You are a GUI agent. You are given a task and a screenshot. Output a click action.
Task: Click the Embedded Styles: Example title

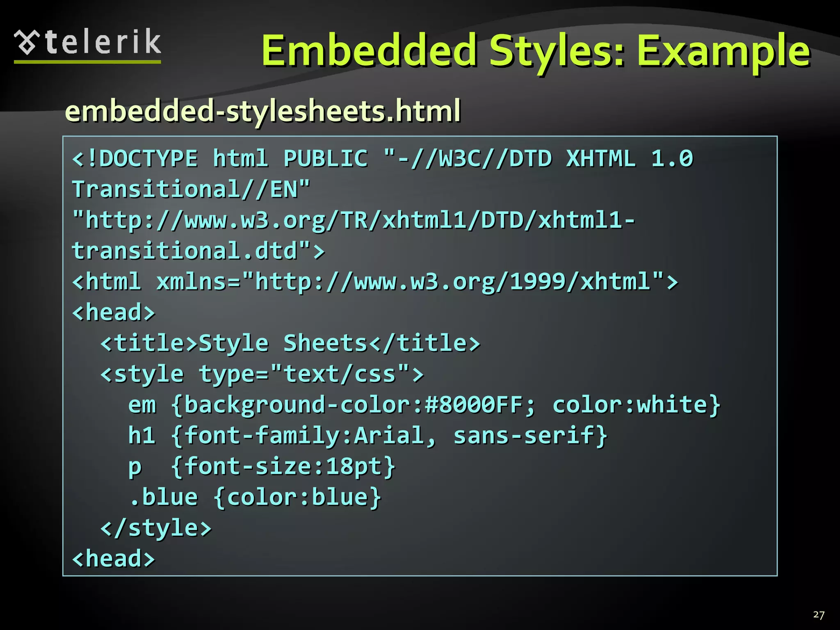[535, 51]
